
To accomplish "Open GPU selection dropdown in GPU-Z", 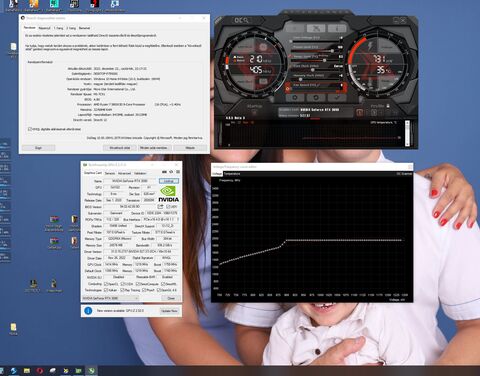I will 110,298.
